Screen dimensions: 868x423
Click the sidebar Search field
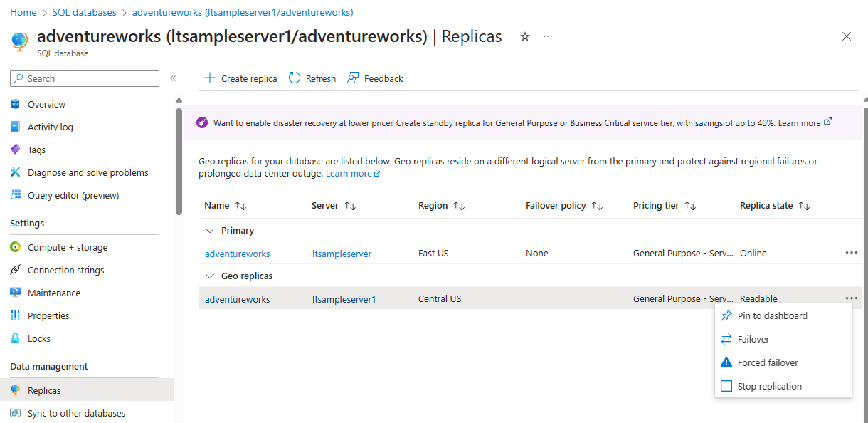[85, 78]
